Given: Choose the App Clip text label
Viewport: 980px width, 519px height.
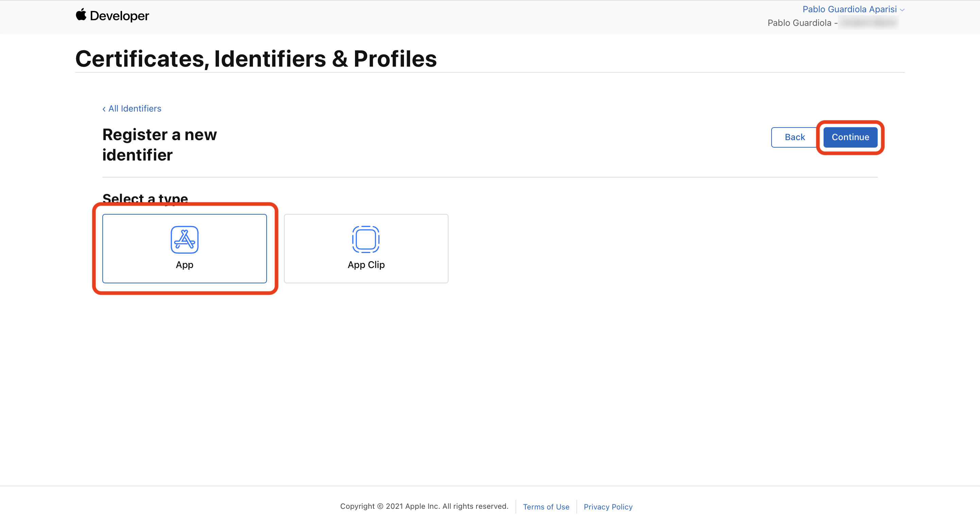Looking at the screenshot, I should (x=366, y=265).
